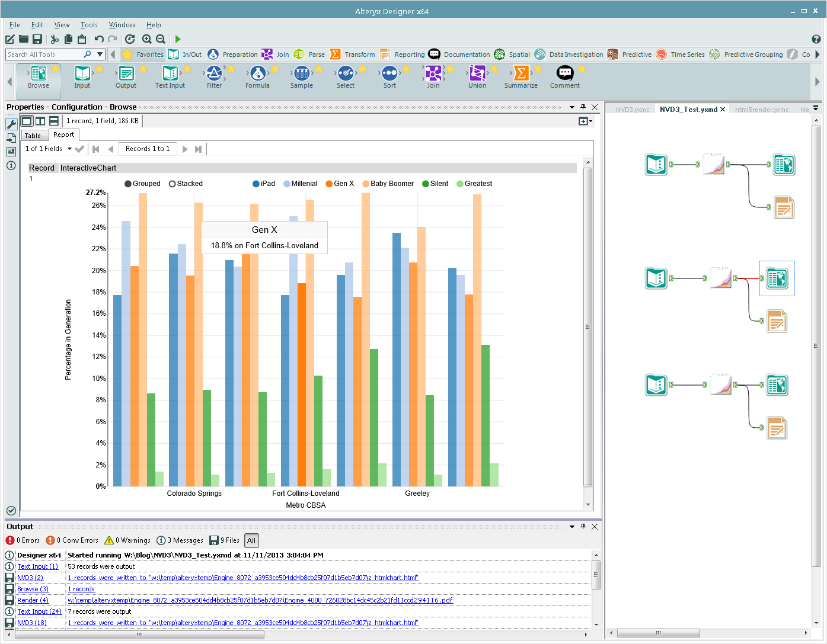Click the Text Input tool icon

pyautogui.click(x=170, y=73)
